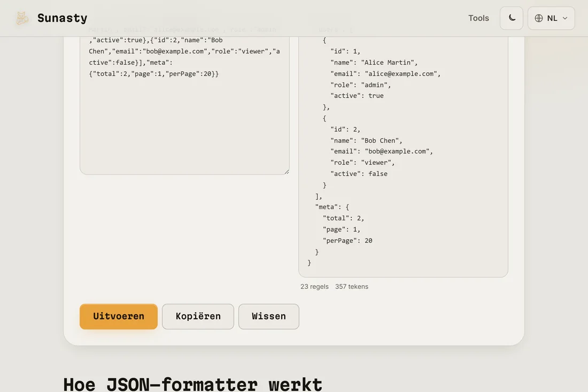Click the "357 tekens" character count
588x392 pixels.
[351, 287]
